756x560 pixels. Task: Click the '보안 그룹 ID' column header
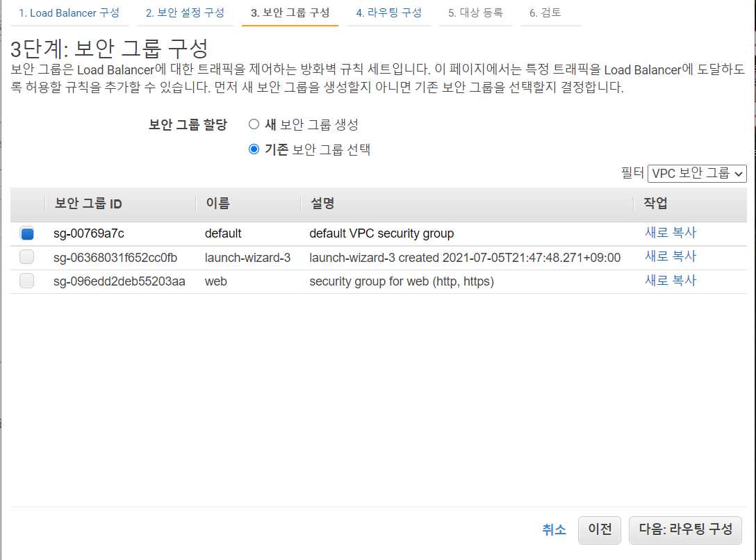coord(88,204)
